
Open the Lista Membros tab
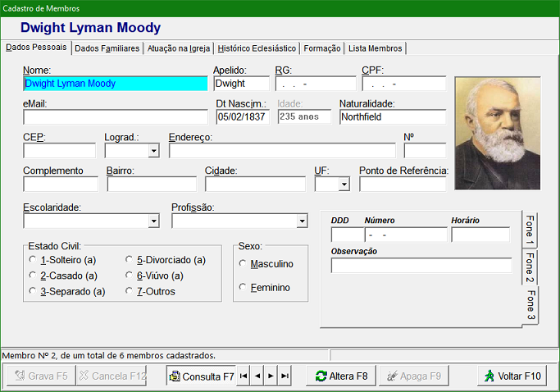pyautogui.click(x=375, y=48)
